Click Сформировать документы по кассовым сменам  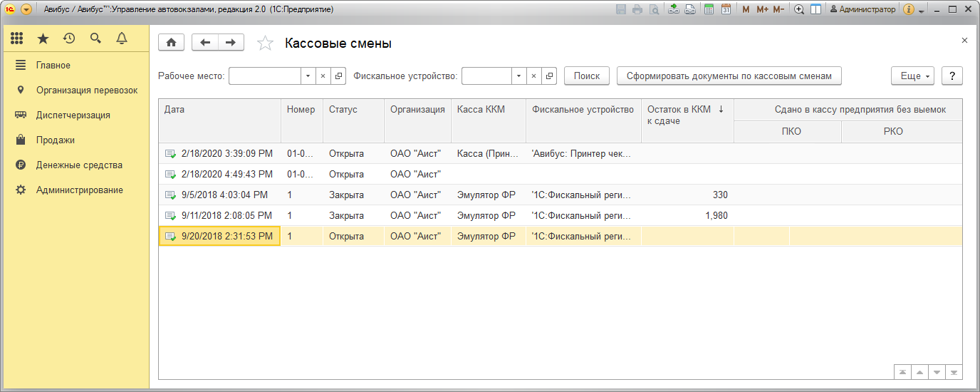click(x=729, y=76)
